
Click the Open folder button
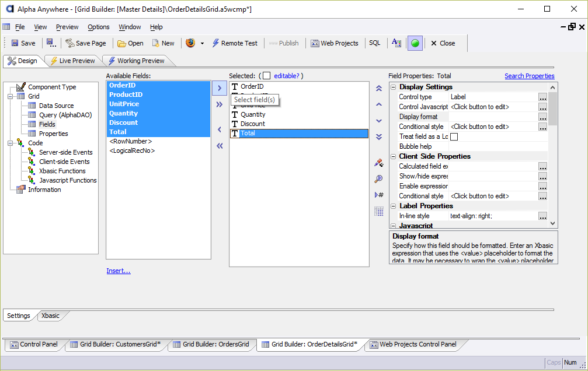pyautogui.click(x=130, y=43)
